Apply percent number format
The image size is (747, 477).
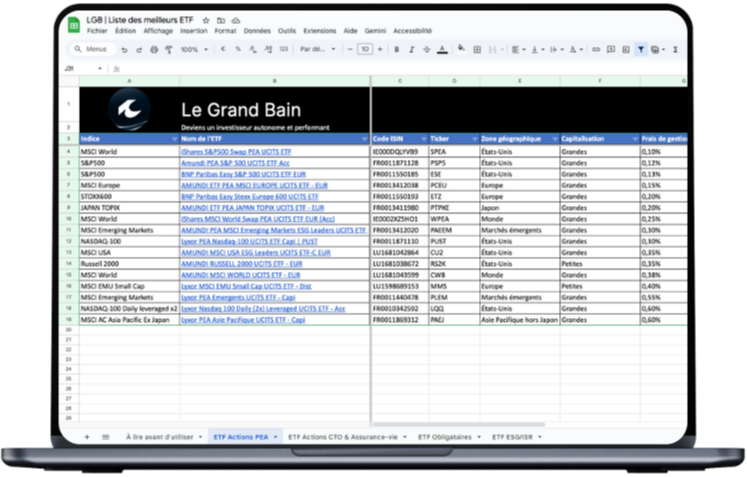point(238,49)
